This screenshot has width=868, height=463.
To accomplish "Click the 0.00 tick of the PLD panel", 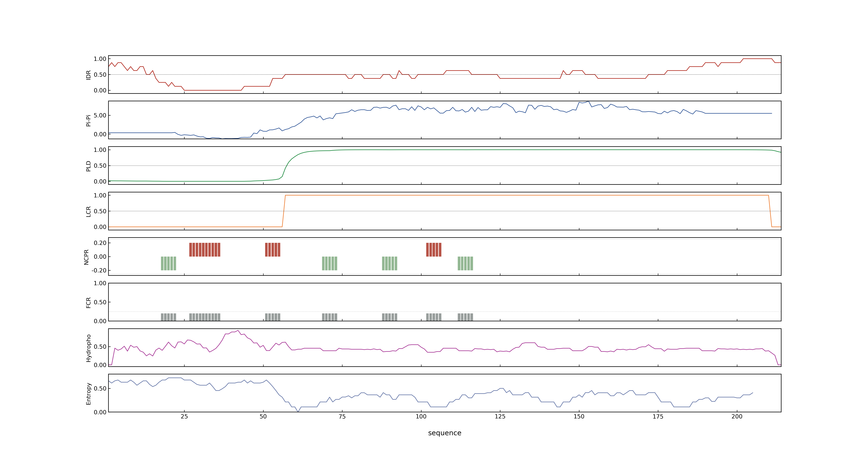I will tap(100, 181).
